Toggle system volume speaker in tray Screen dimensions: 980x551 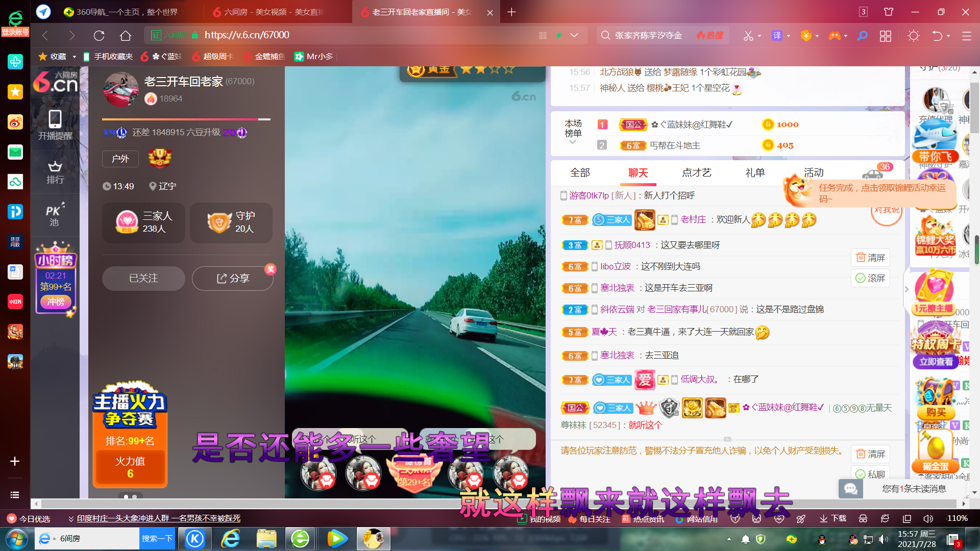884,539
